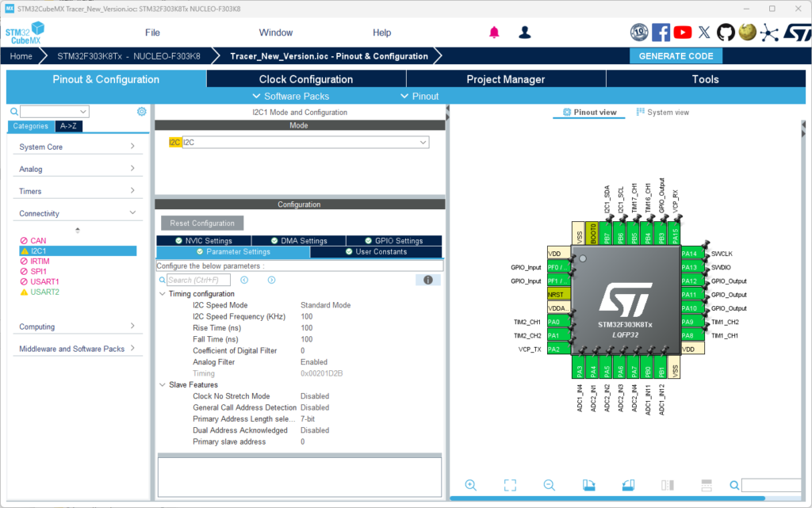Fit the chip to the view with best-fit icon
812x508 pixels.
tap(510, 485)
